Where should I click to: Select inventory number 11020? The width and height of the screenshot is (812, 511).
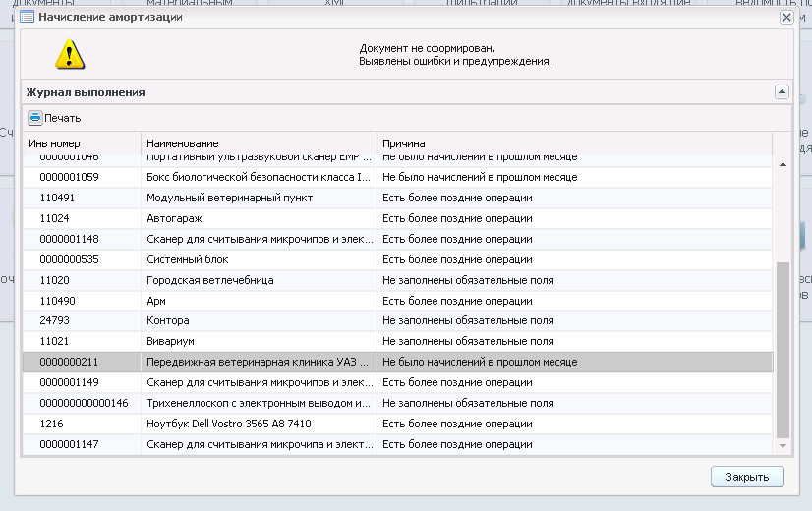[54, 280]
